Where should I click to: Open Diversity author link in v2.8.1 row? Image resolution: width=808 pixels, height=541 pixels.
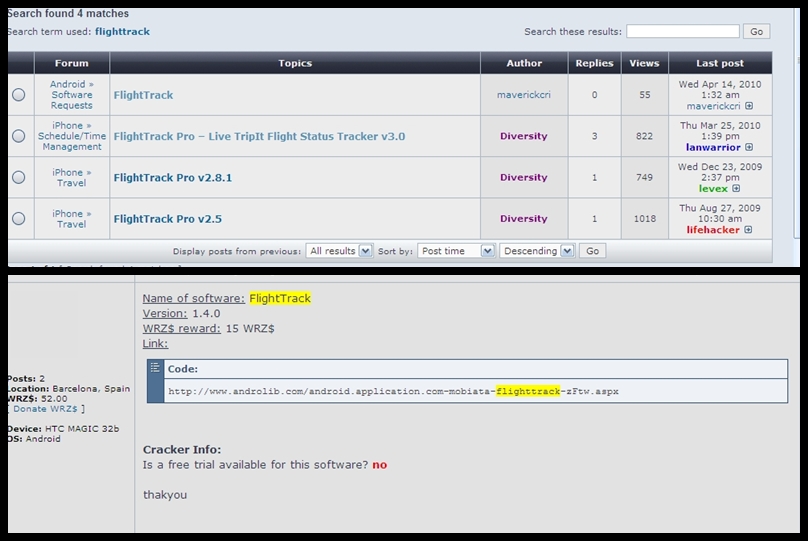[524, 177]
